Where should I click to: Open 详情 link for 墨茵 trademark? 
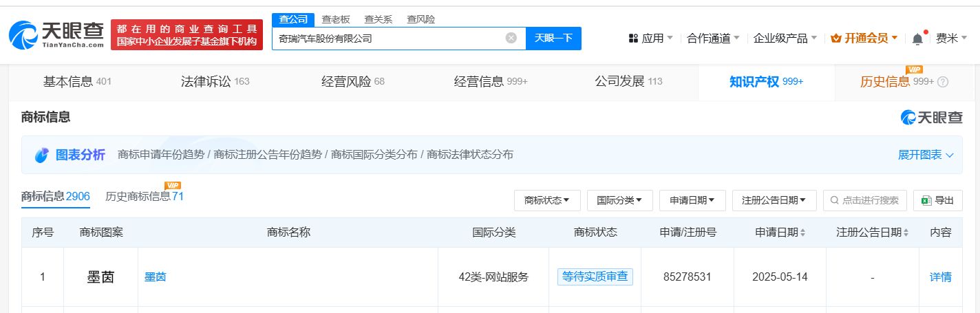(x=940, y=277)
